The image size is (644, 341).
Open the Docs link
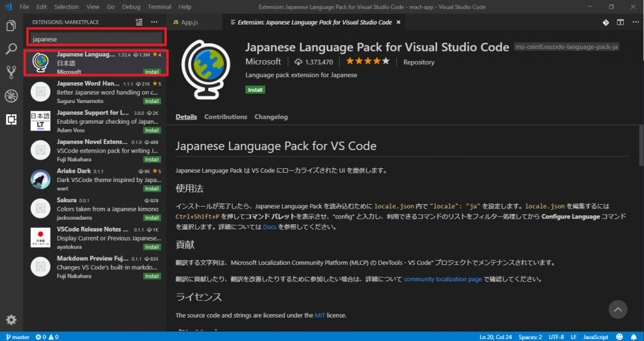pos(269,227)
